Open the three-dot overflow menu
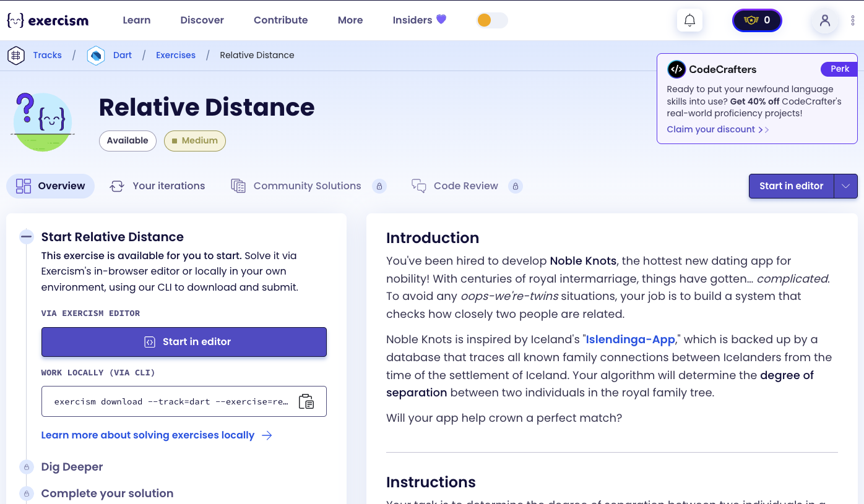864x504 pixels. tap(853, 20)
